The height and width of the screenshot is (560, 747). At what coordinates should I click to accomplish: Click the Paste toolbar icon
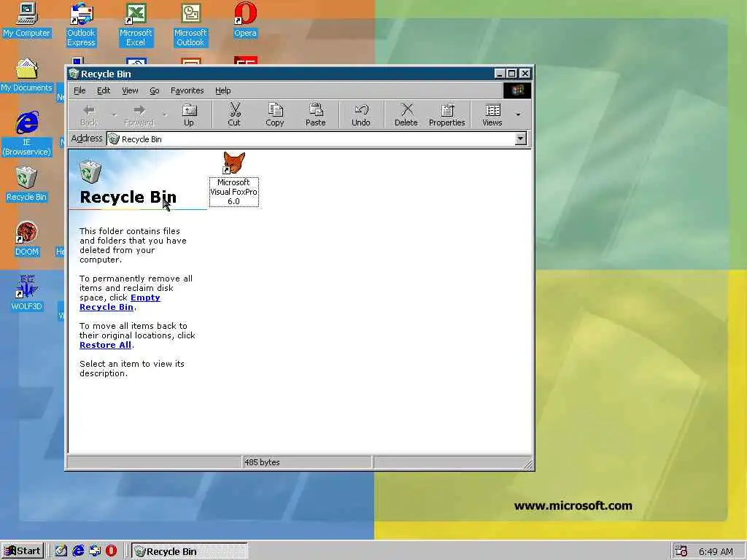(315, 114)
